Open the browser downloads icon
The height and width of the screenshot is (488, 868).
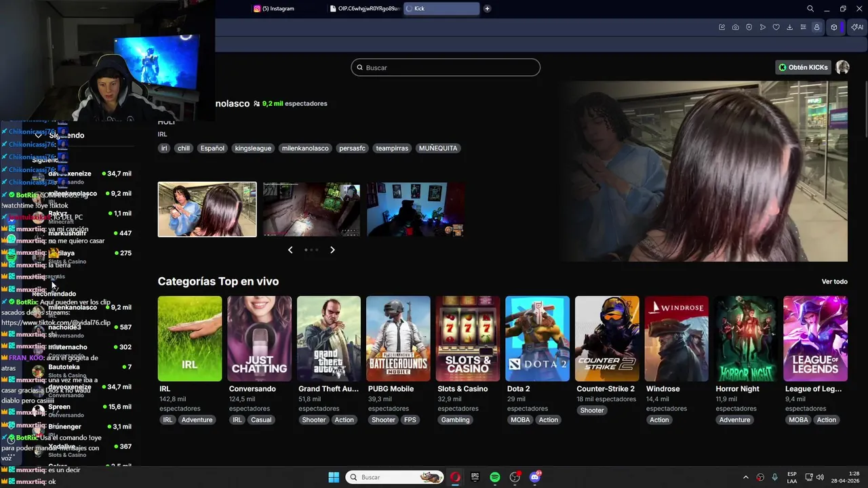790,27
